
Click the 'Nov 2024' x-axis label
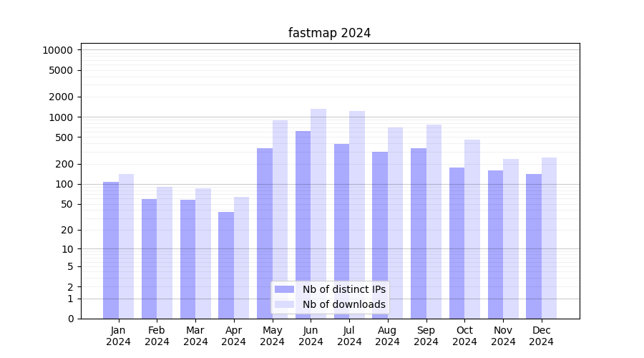503,336
